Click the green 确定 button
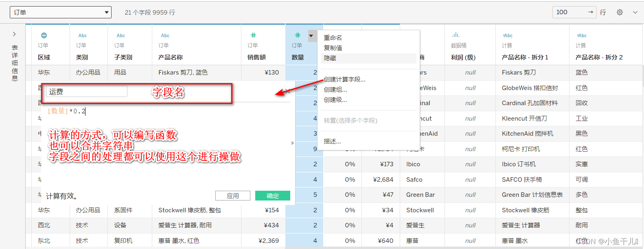The width and height of the screenshot is (644, 249). 273,196
